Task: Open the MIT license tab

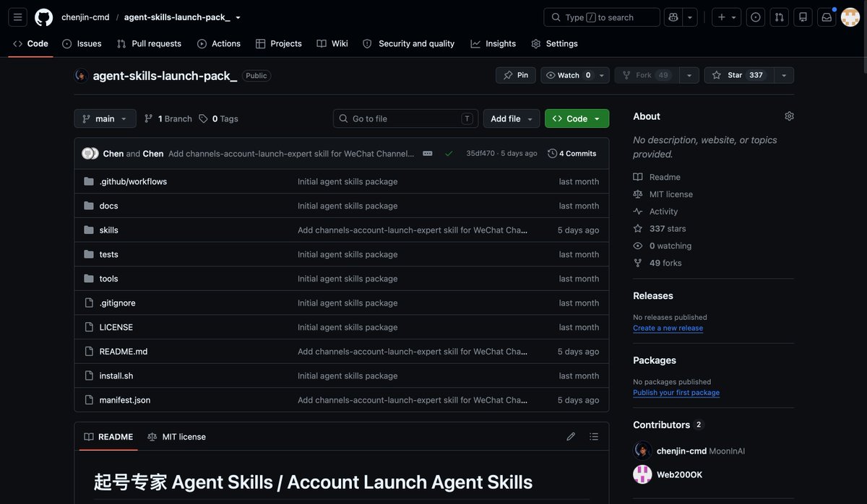Action: (177, 437)
